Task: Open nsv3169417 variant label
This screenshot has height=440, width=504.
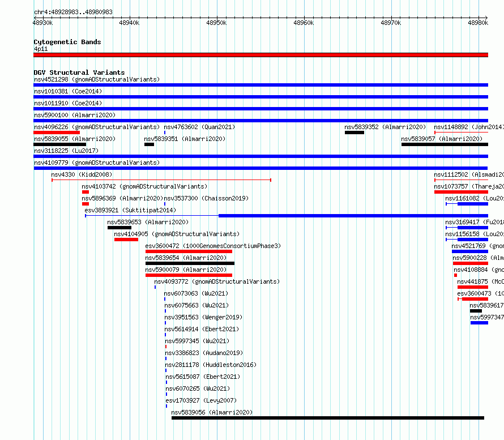Action: click(474, 222)
